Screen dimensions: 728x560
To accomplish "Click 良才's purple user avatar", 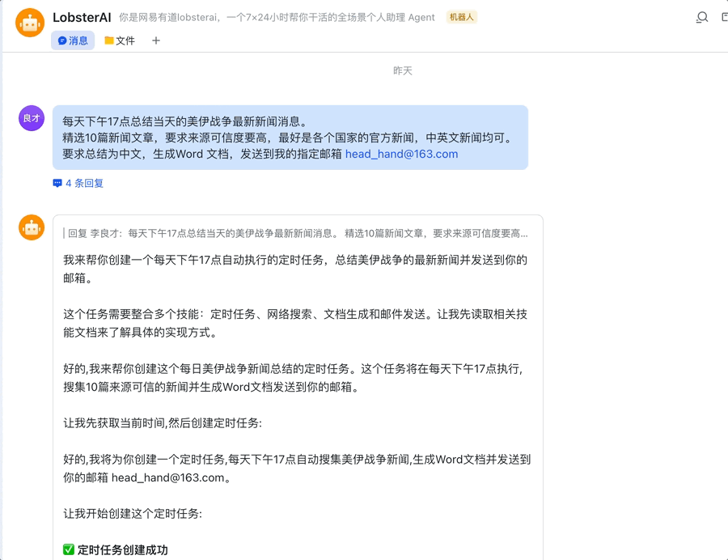I will pos(31,118).
